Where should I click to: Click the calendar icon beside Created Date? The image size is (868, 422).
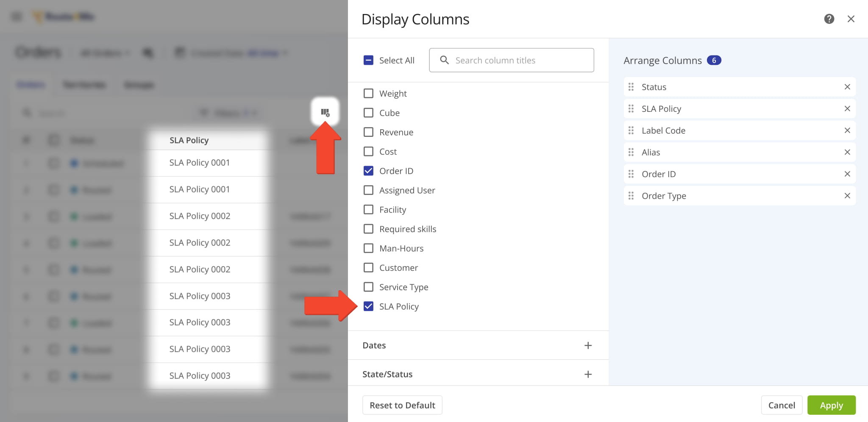(180, 52)
